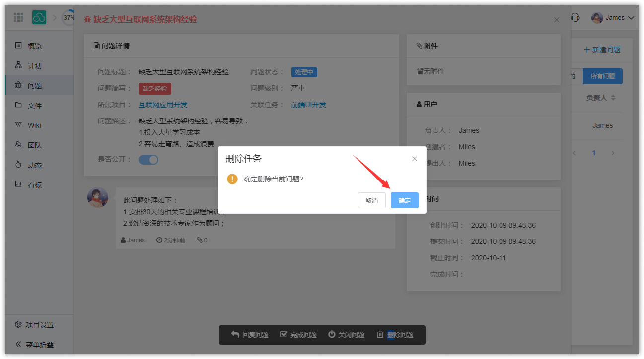
Task: Click the 确定 confirm button
Action: pos(404,200)
